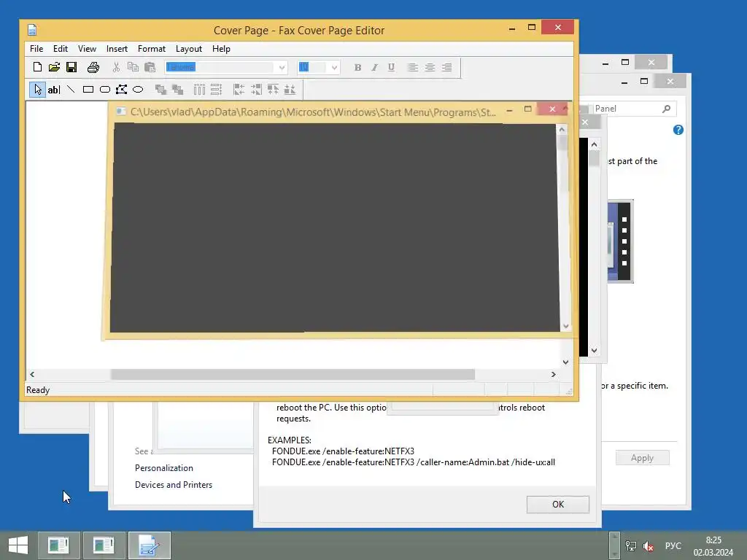Click the horizontal scrollbar thumb in the Cover Page editor

293,374
